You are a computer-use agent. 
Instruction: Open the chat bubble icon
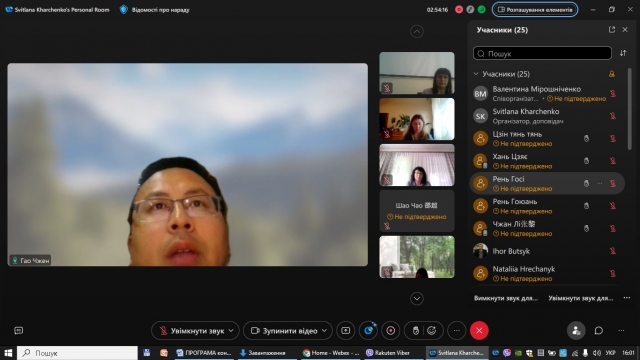tap(599, 331)
